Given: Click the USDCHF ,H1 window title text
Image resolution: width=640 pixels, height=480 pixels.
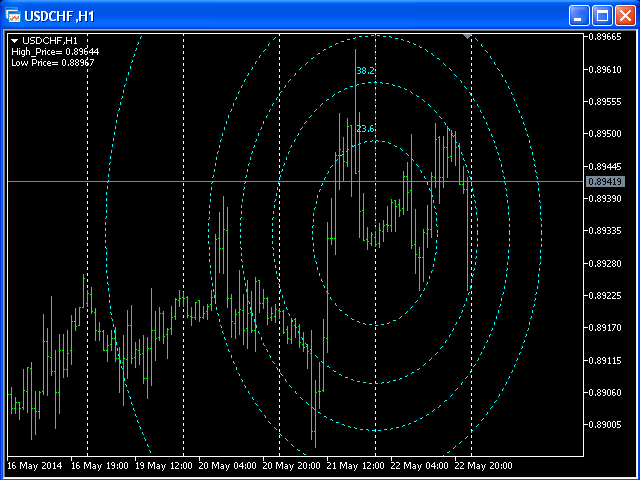Looking at the screenshot, I should (60, 16).
